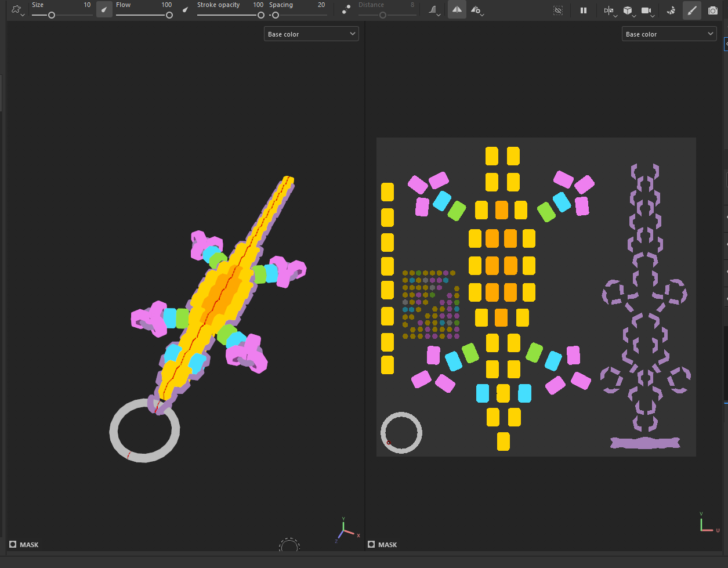Image resolution: width=728 pixels, height=568 pixels.
Task: Click the UV axis gizmo in 2D view
Action: [x=709, y=522]
